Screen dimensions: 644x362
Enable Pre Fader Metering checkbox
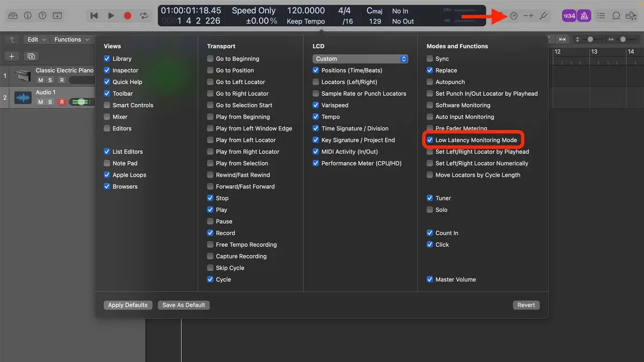tap(430, 129)
